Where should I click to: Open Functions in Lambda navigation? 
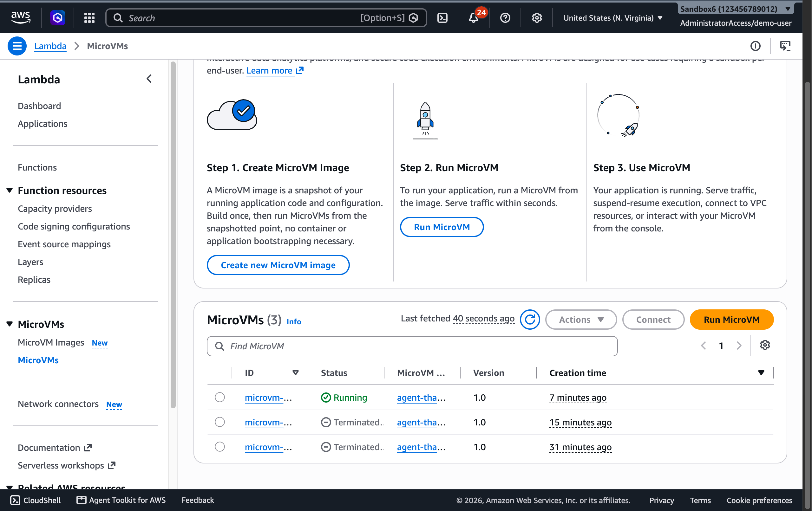pyautogui.click(x=37, y=167)
